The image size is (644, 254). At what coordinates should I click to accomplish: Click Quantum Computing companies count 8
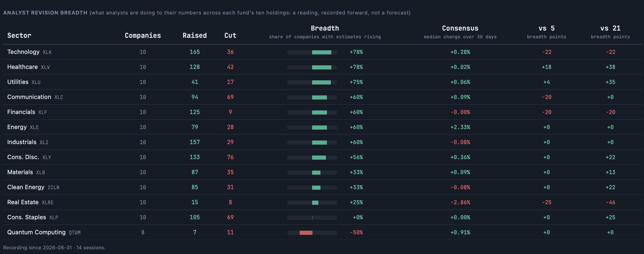[143, 232]
